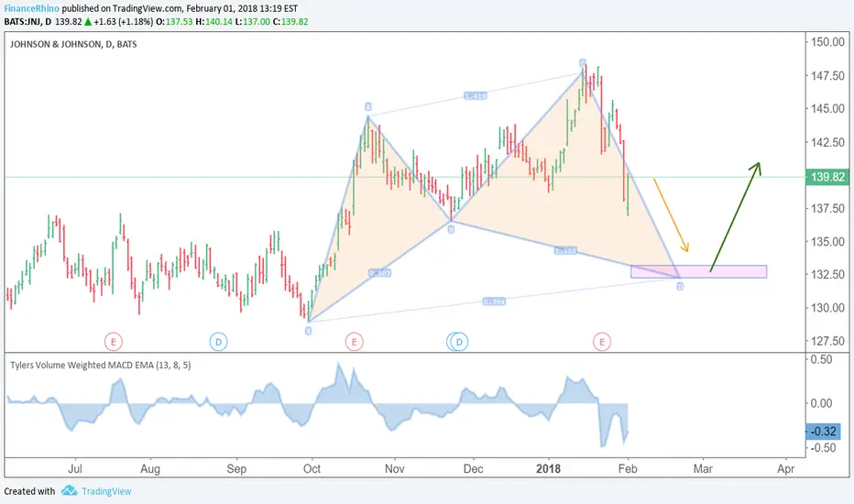
Task: Click the 130.00 price axis label
Action: (x=827, y=307)
